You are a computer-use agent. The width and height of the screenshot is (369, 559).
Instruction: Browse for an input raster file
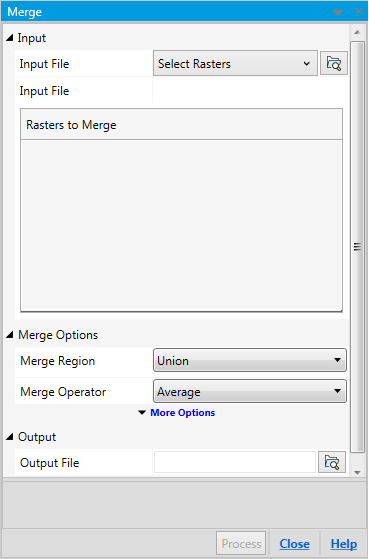(x=333, y=63)
